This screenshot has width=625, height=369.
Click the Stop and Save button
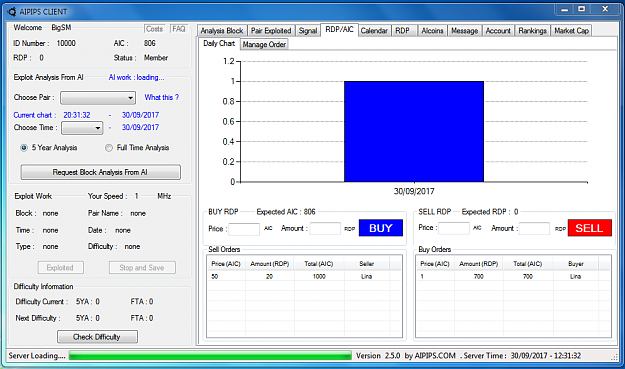tap(142, 268)
